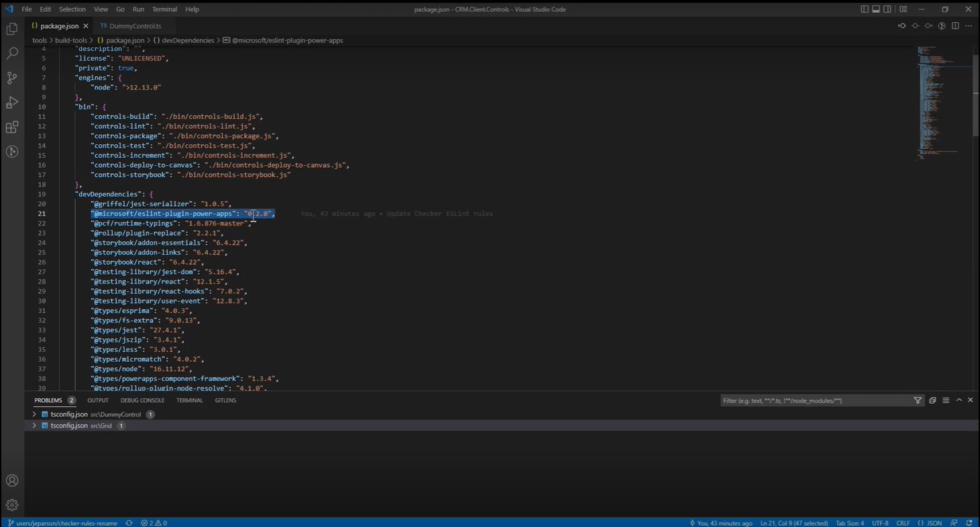Open the editor More Actions menu icon

point(969,26)
